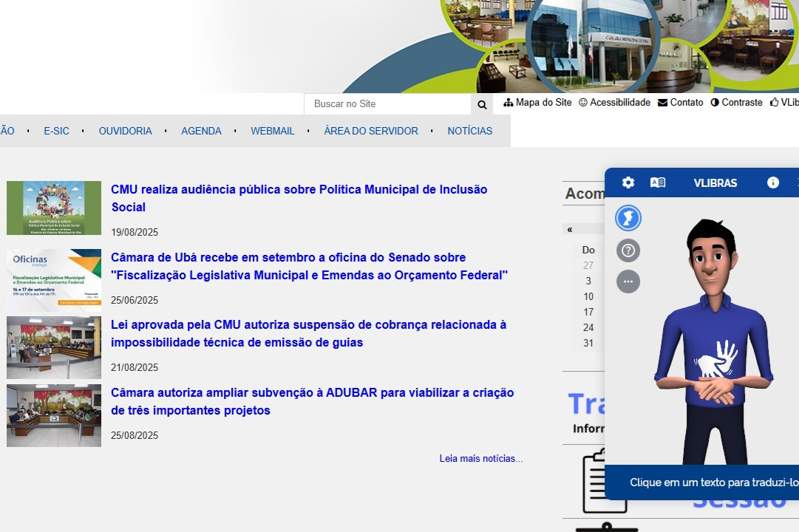Click the Contato envelope icon

coord(680,103)
